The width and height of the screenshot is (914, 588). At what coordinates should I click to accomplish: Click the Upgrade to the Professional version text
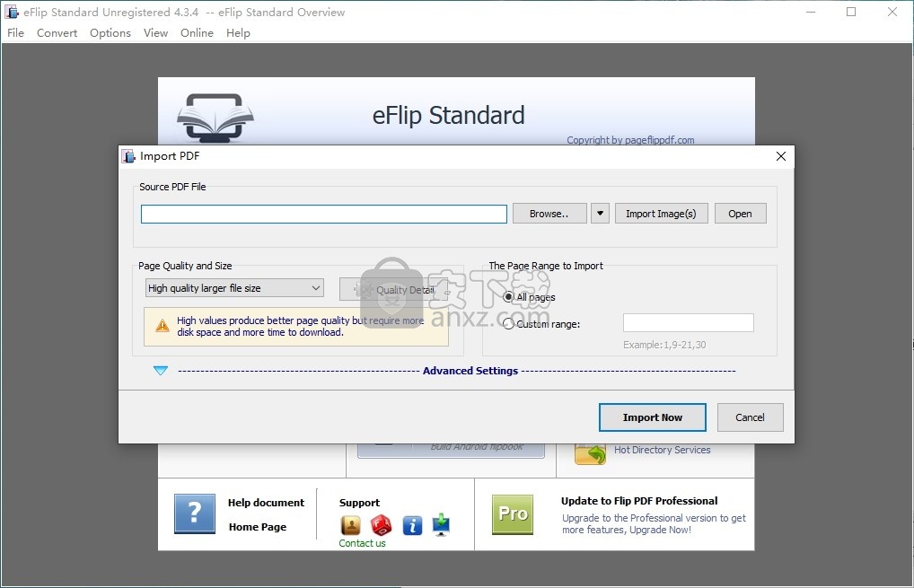click(x=654, y=524)
